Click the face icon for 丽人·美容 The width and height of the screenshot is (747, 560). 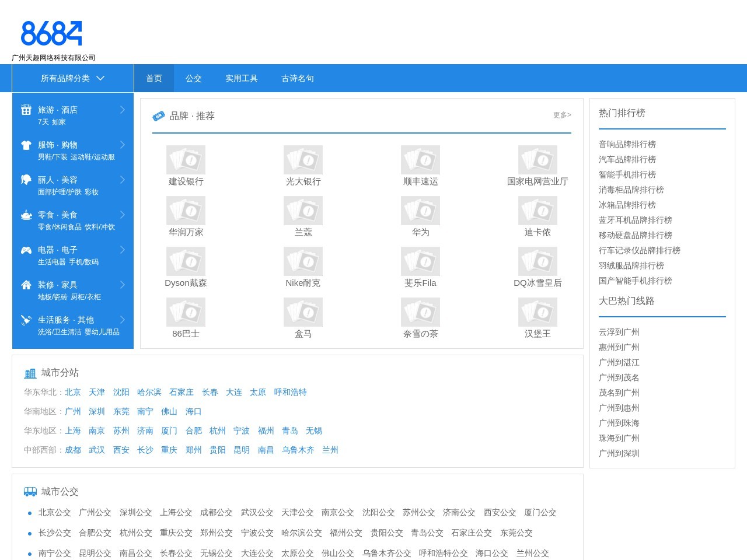(26, 180)
